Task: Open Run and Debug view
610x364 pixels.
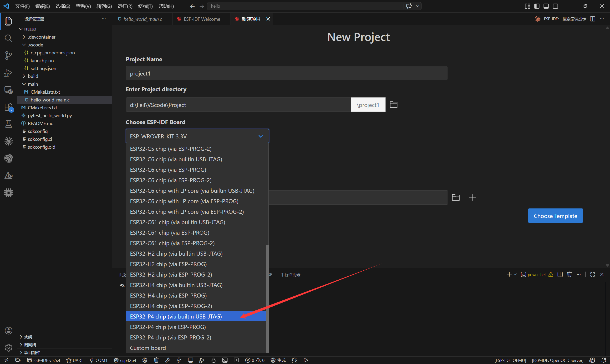Action: pyautogui.click(x=8, y=73)
